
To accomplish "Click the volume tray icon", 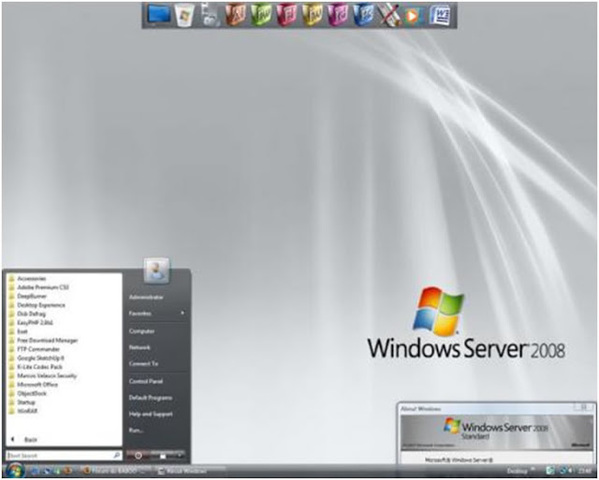I will [x=571, y=471].
